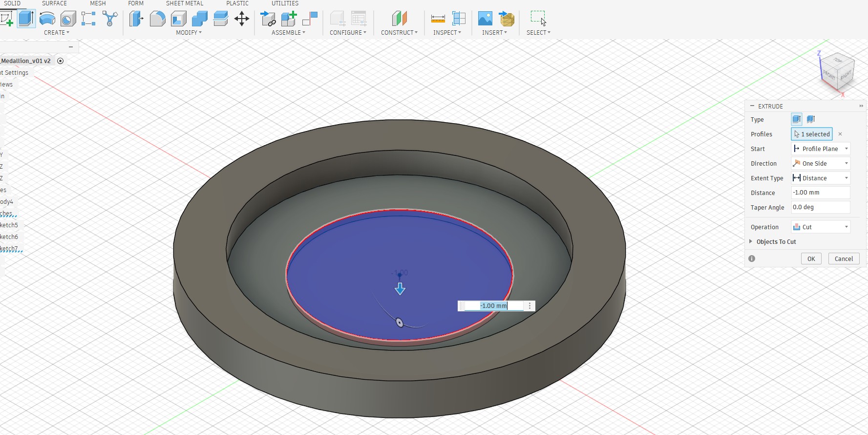
Task: Cancel the Extrude operation
Action: (844, 259)
